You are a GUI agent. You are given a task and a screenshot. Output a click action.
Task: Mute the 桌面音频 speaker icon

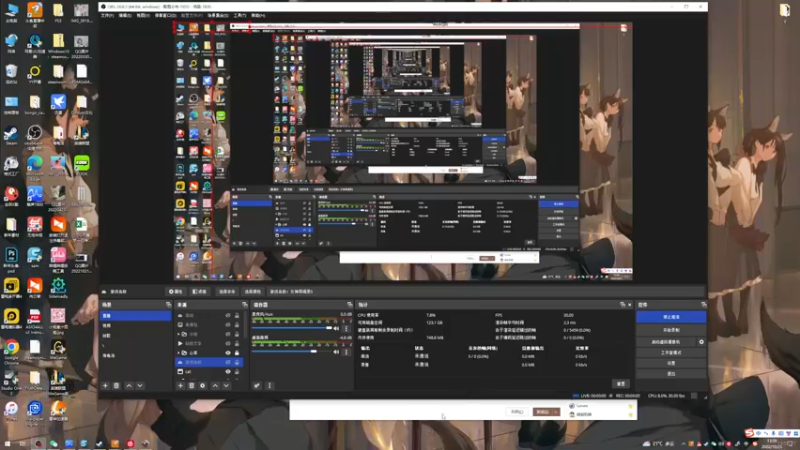point(336,352)
